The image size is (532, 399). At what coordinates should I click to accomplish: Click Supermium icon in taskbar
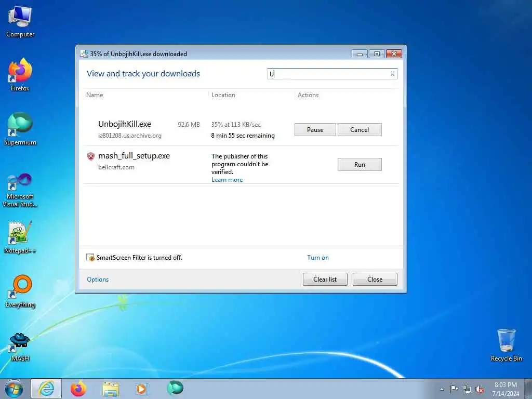pos(175,388)
